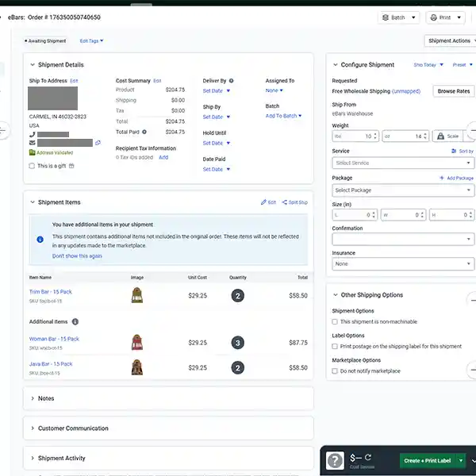
Task: Collapse the Configure Shipment panel
Action: [335, 65]
